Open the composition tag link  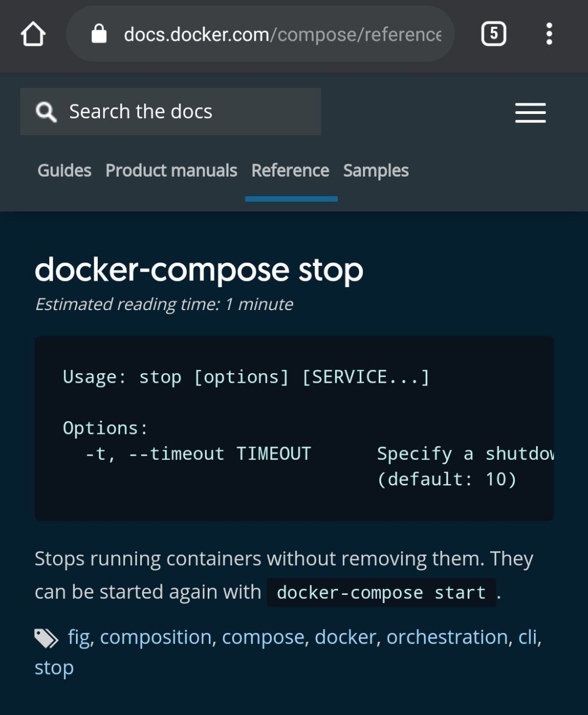click(x=156, y=637)
